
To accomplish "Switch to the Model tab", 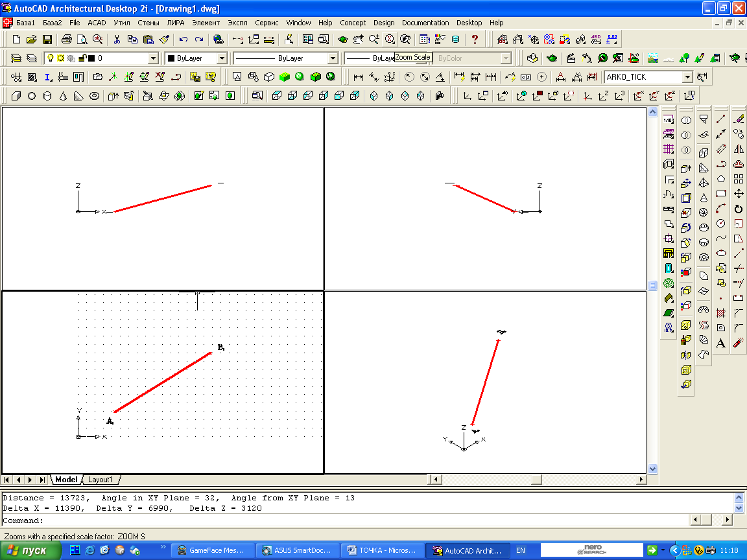I will (66, 480).
